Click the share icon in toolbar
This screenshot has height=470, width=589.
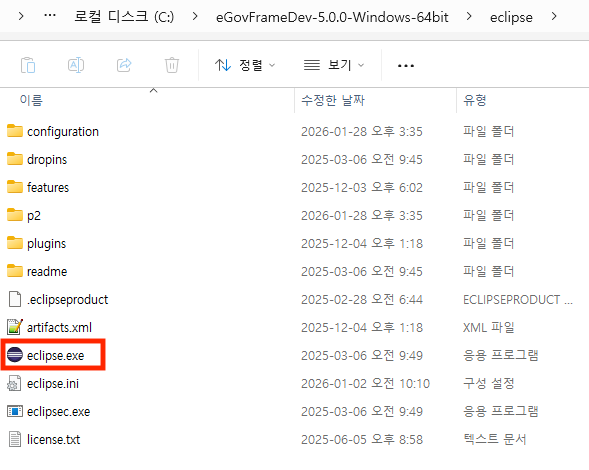[x=124, y=65]
